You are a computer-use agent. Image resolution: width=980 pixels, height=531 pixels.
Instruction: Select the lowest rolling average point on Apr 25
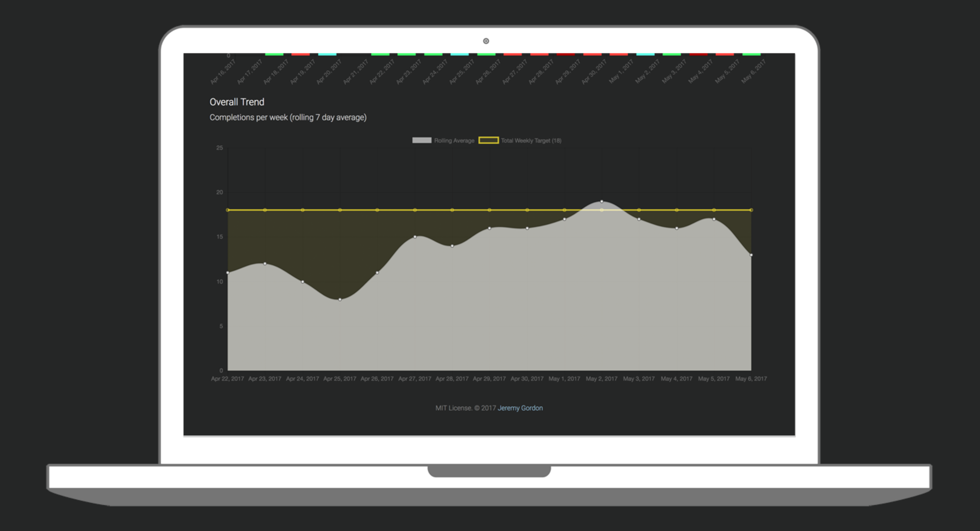[x=340, y=299]
